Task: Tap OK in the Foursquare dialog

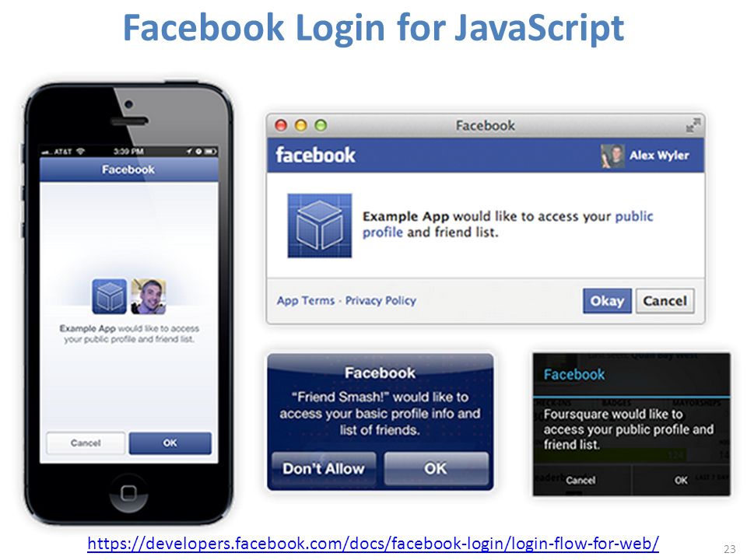Action: point(681,480)
